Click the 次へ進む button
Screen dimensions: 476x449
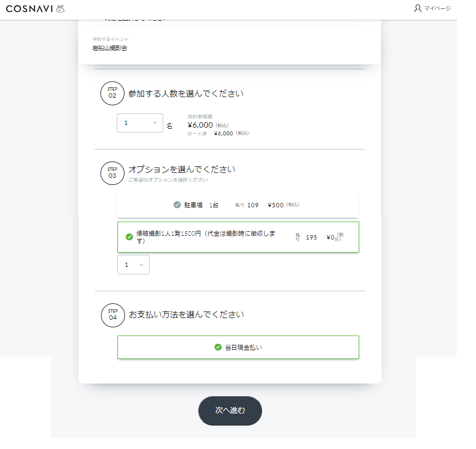[x=230, y=410]
